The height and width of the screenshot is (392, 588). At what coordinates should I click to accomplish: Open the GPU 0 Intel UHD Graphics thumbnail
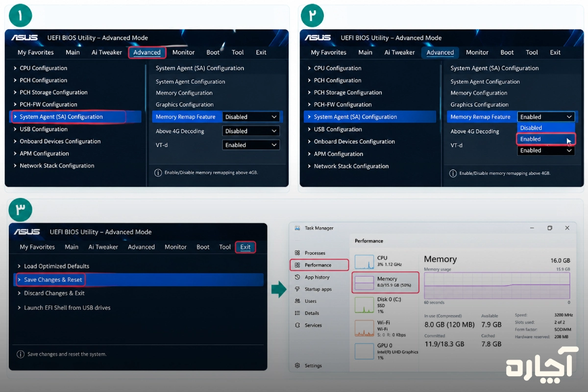pyautogui.click(x=364, y=351)
